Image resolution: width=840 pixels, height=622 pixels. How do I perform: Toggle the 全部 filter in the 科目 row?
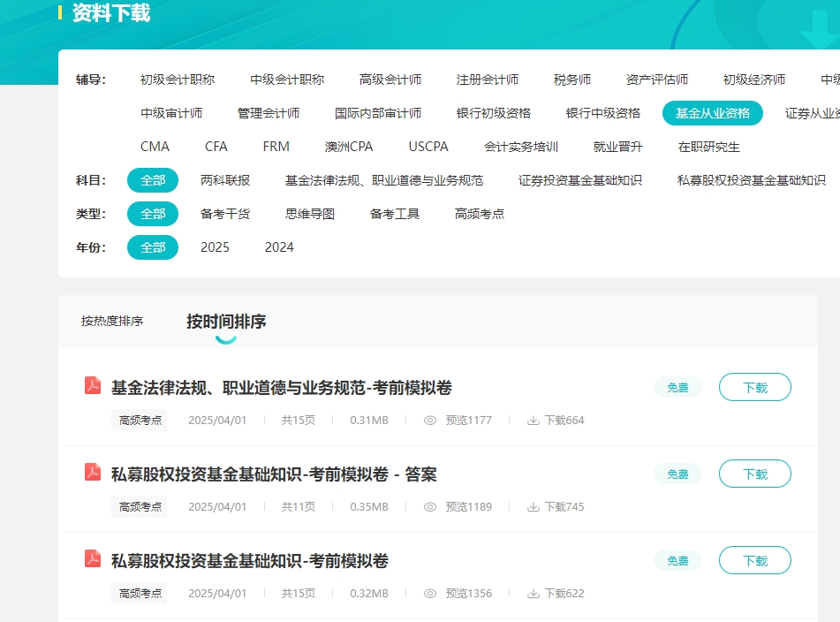point(152,179)
